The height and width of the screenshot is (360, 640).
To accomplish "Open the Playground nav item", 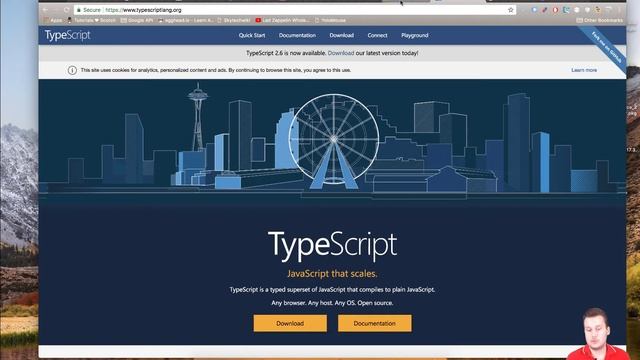I will click(415, 36).
